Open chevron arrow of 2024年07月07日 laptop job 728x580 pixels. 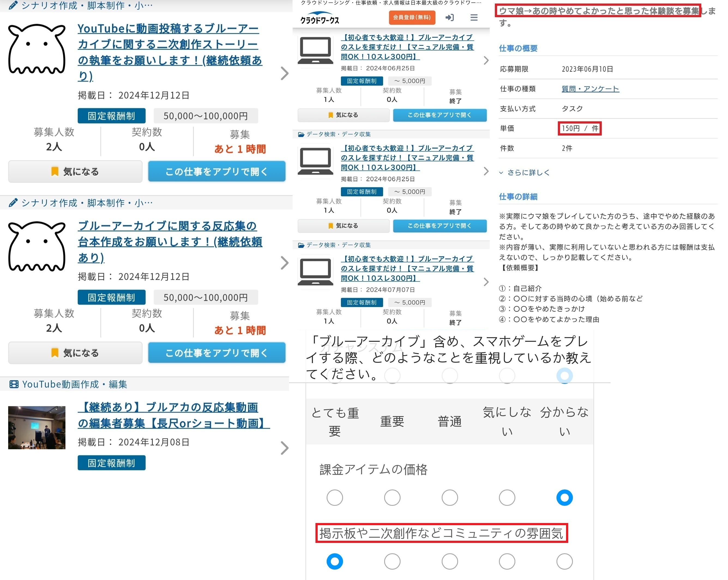(486, 282)
